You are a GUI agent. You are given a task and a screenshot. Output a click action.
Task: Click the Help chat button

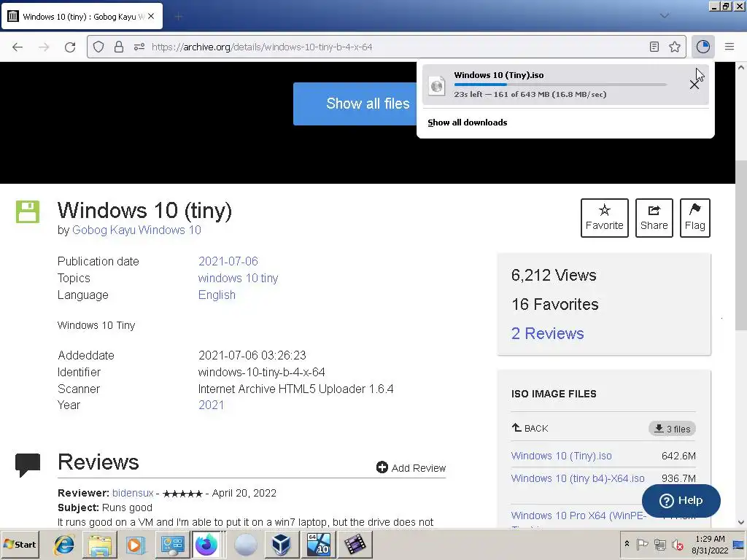(x=681, y=500)
